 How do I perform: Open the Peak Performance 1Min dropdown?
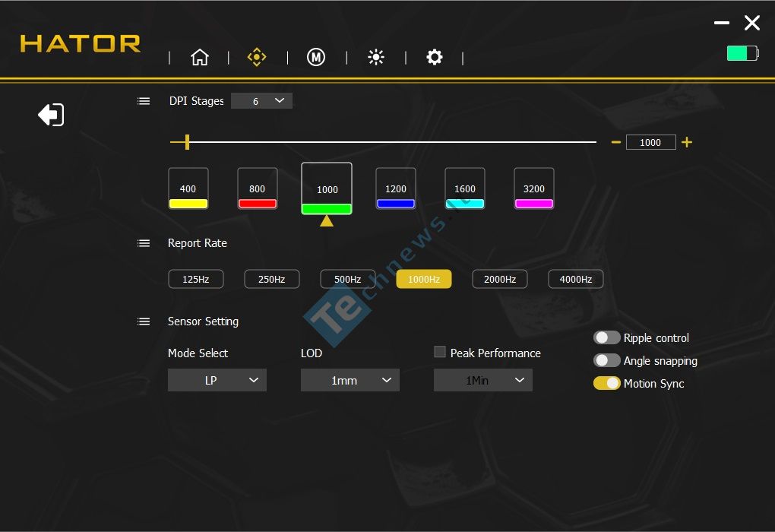tap(483, 380)
